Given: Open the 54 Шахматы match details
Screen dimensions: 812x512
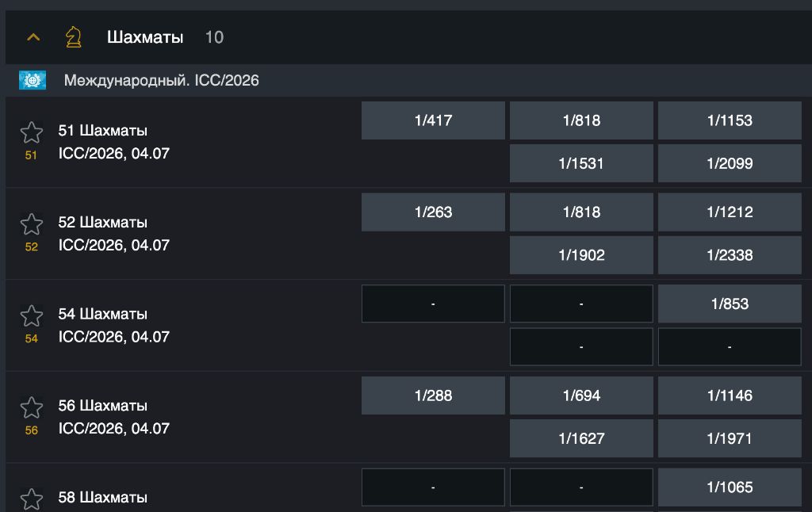Looking at the screenshot, I should tap(103, 314).
